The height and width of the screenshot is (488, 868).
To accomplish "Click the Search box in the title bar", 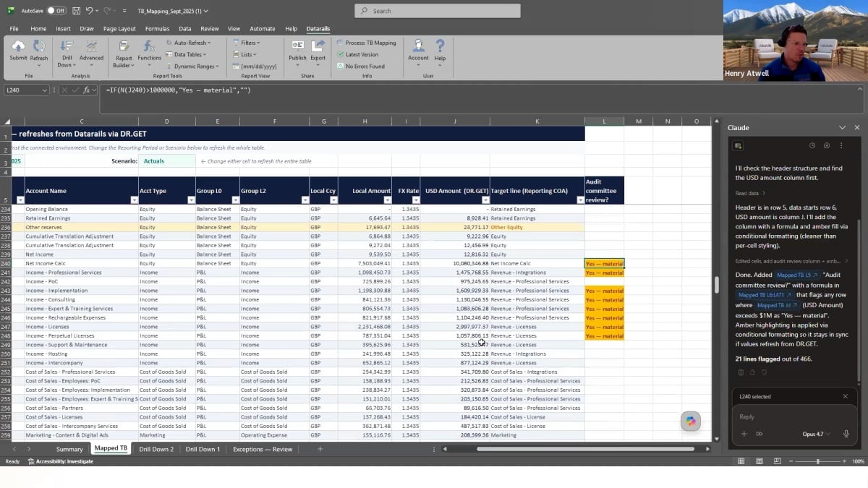I will coord(438,11).
